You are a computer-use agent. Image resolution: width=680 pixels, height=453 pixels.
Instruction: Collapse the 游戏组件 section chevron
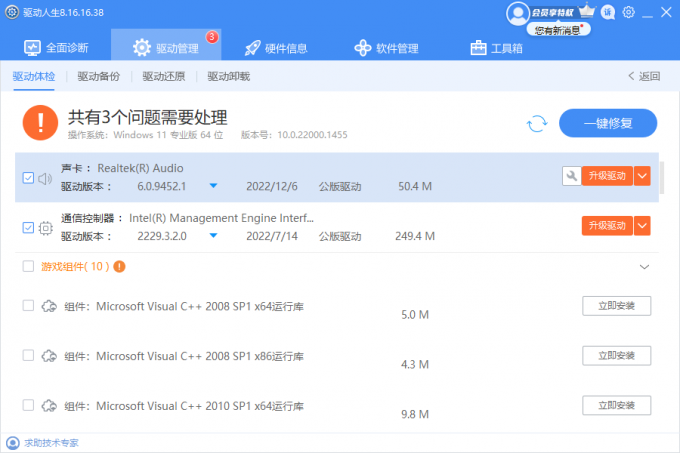(x=644, y=267)
